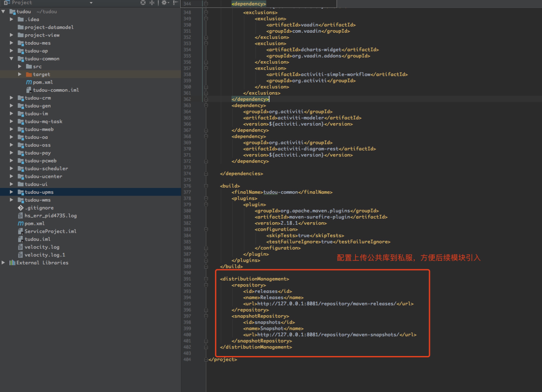542x392 pixels.
Task: Click the collapse all icon in Project toolbar
Action: 152,3
